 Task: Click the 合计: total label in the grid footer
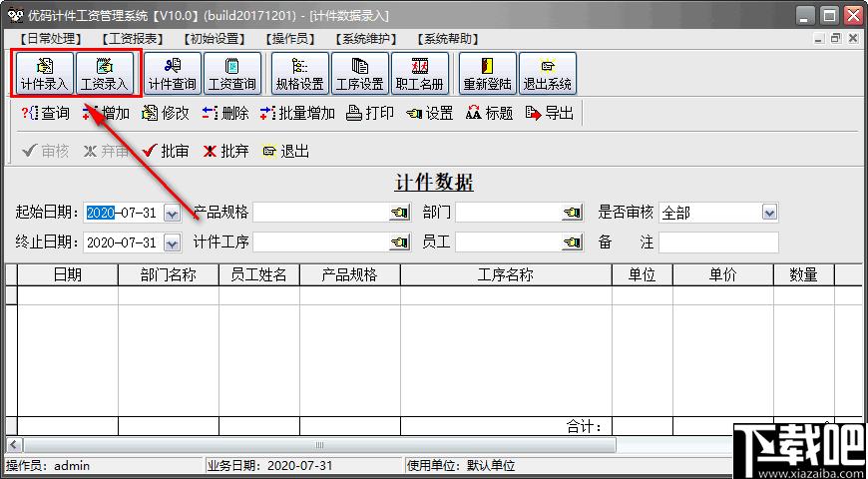pyautogui.click(x=584, y=426)
